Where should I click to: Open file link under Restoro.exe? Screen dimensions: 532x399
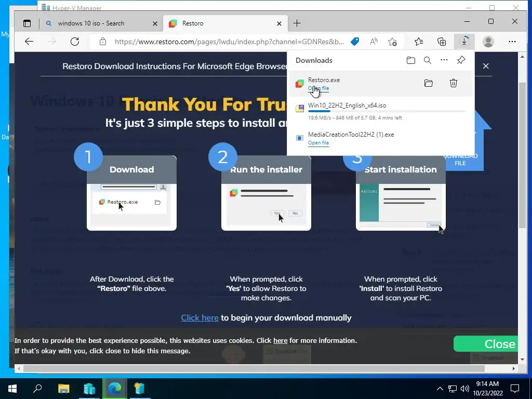(x=318, y=88)
